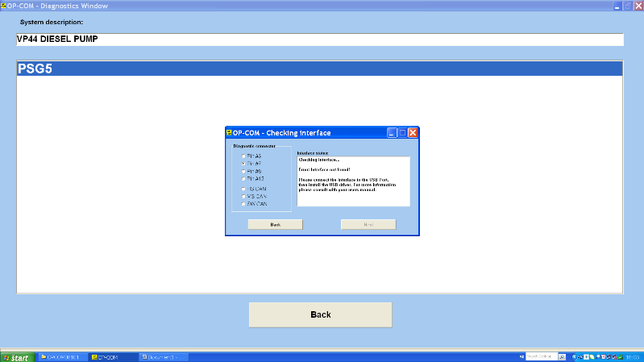Select the Pin A3 radio button
Image resolution: width=644 pixels, height=362 pixels.
(243, 156)
